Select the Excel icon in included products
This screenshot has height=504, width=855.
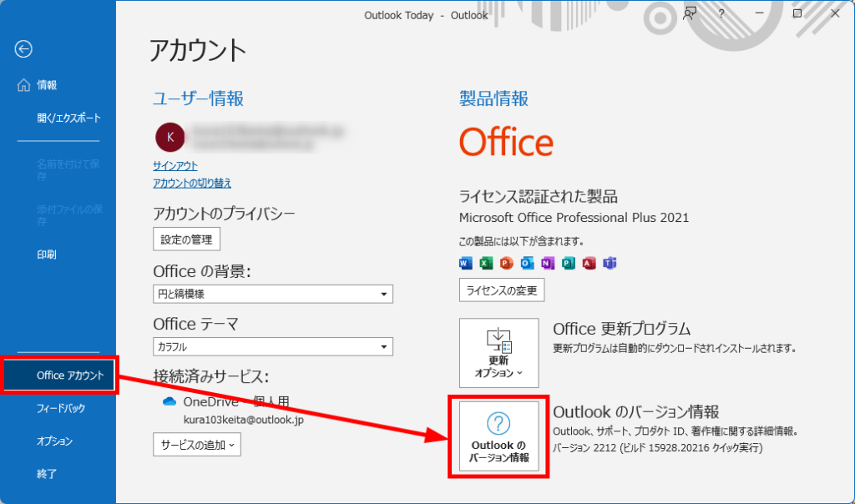point(487,263)
